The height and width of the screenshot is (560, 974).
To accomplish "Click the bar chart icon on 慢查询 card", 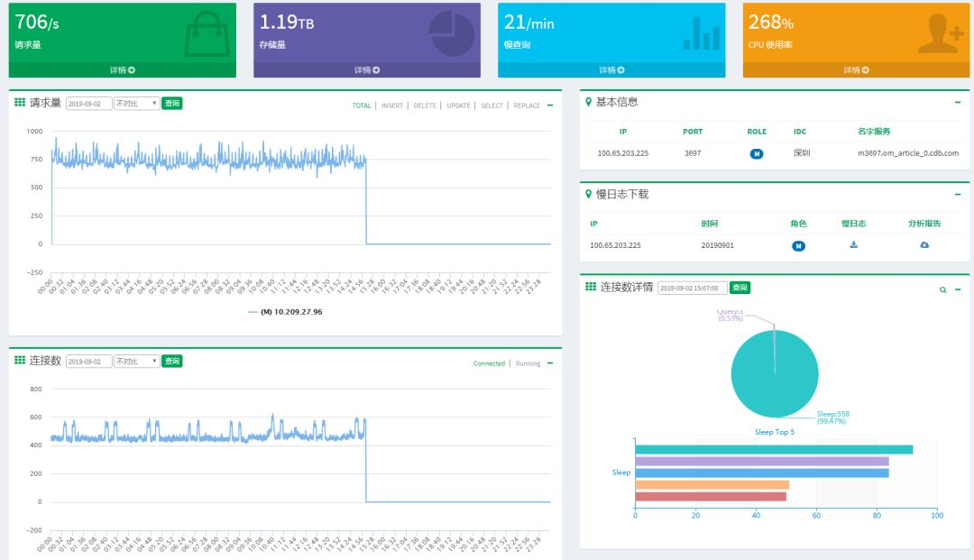I will pos(702,33).
